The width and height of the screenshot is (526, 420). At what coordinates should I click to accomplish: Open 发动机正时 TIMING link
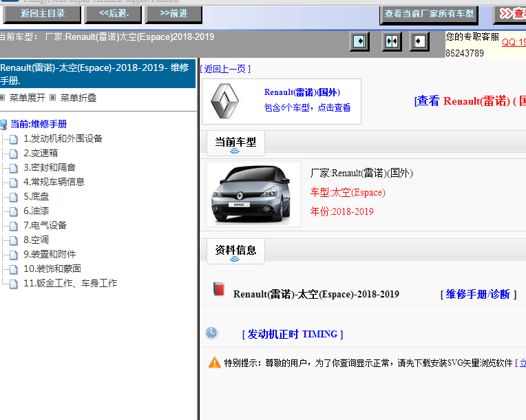293,334
